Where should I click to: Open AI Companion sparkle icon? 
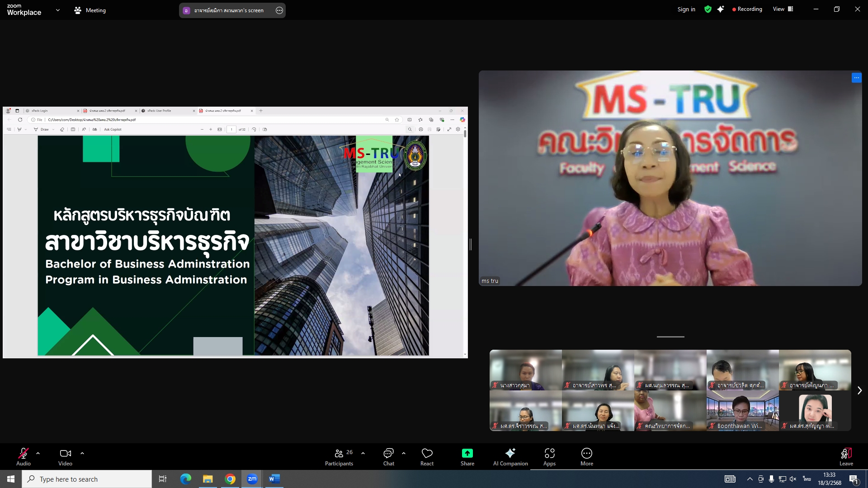[510, 453]
